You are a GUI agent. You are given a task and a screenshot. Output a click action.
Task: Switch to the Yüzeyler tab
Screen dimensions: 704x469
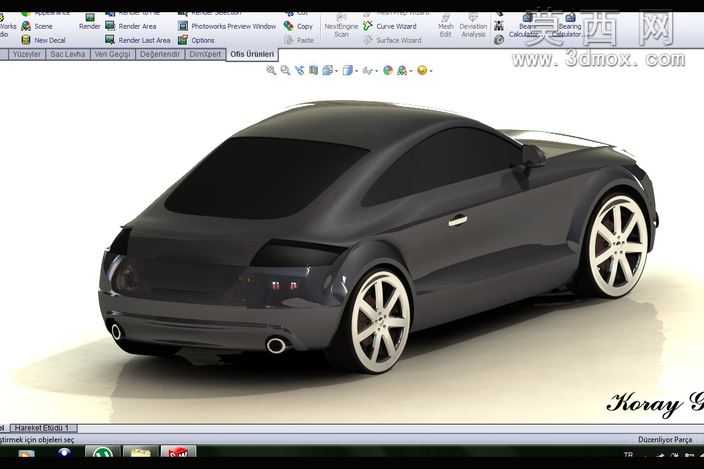(x=27, y=54)
